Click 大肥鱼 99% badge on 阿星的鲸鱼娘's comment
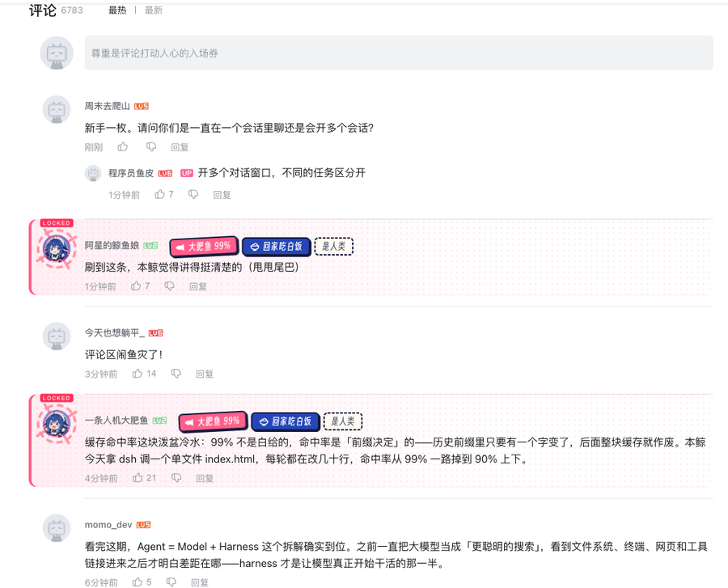Image resolution: width=728 pixels, height=588 pixels. point(205,247)
